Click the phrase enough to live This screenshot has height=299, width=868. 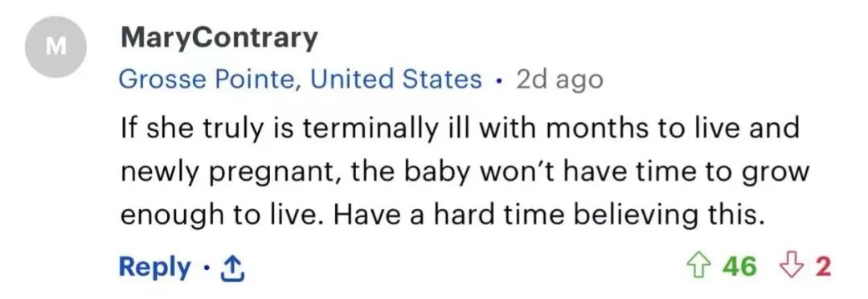pos(223,216)
